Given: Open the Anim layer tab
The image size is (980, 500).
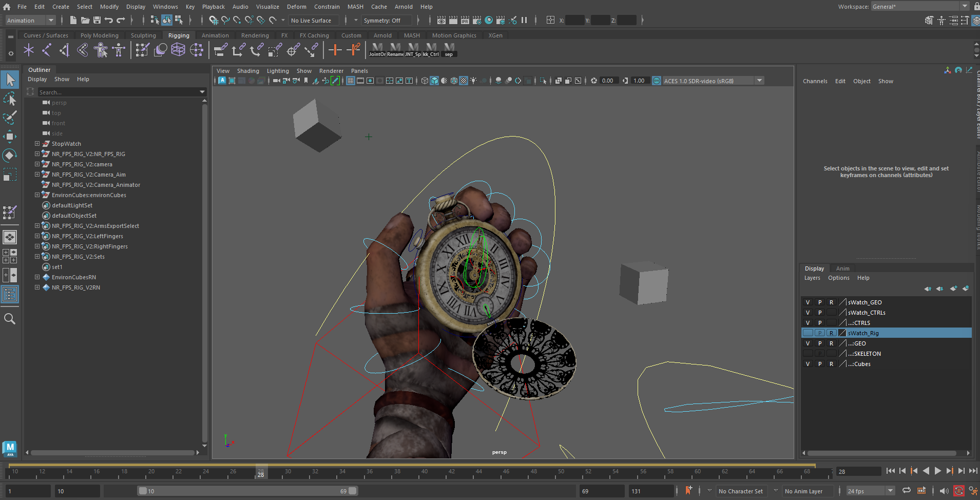Looking at the screenshot, I should tap(842, 268).
